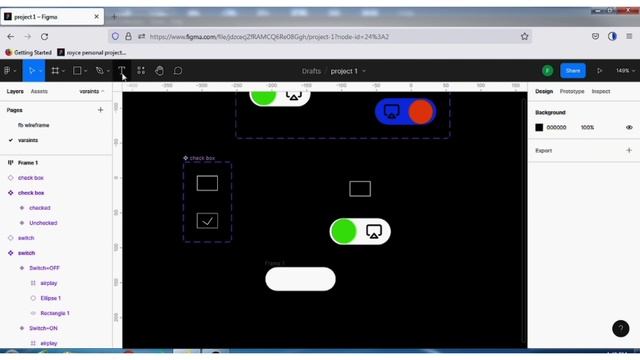Open the Move tool dropdown arrow
Viewport: 640px width, 360px height.
click(40, 71)
